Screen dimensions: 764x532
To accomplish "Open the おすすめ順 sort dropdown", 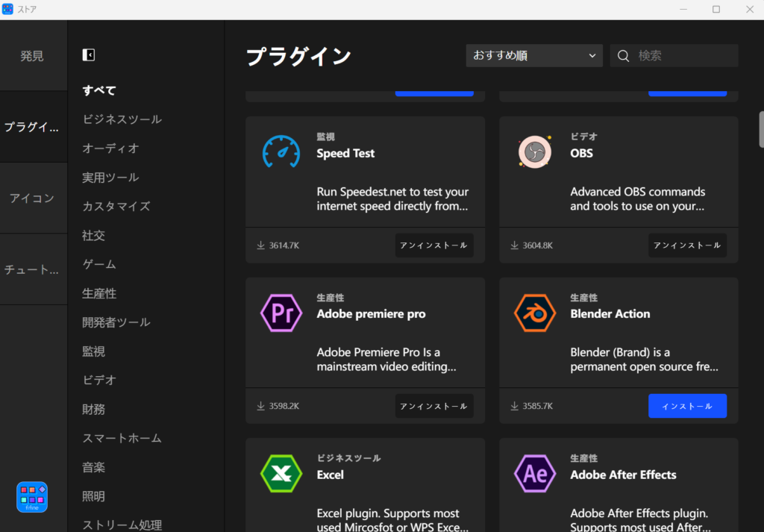I will (x=534, y=55).
